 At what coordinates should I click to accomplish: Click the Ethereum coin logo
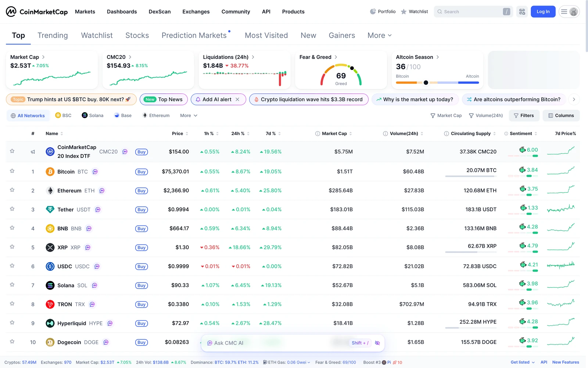50,191
